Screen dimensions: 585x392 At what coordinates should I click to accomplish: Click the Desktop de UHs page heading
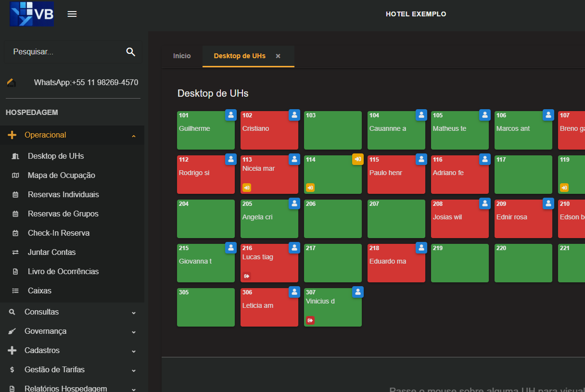tap(213, 93)
